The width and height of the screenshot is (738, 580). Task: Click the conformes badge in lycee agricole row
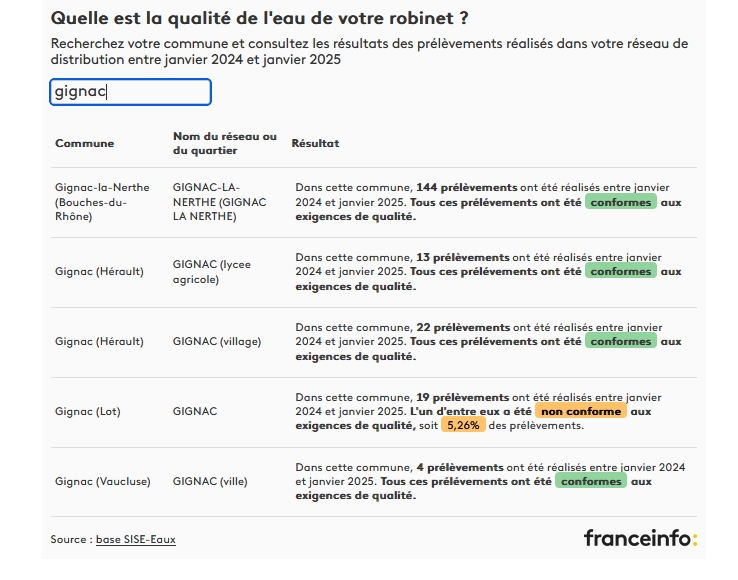point(621,272)
